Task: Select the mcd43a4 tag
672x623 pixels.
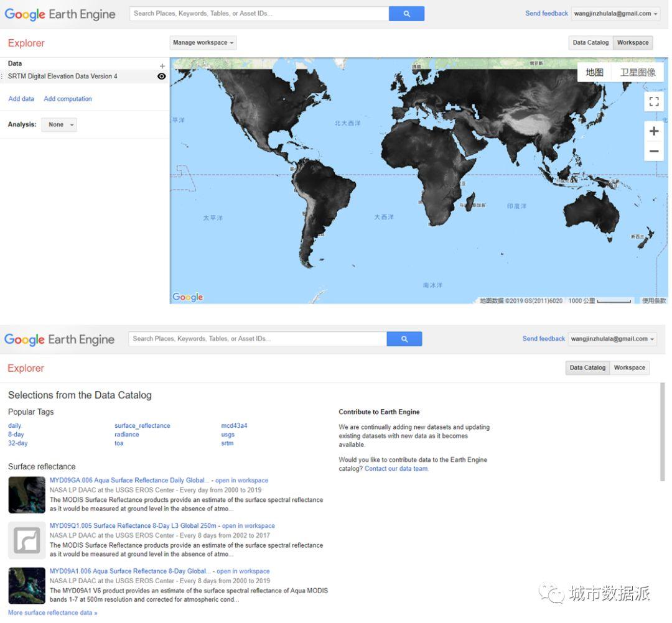Action: 234,426
